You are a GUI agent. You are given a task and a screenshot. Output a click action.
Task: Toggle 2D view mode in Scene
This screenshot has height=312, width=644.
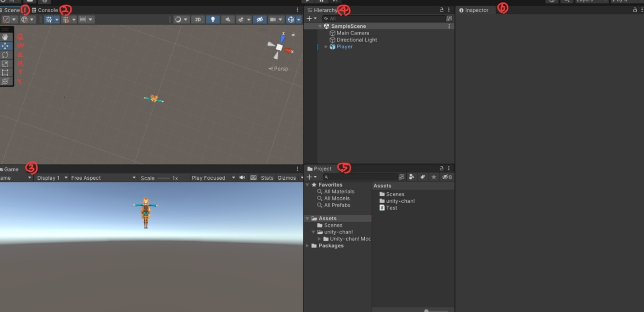tap(197, 20)
